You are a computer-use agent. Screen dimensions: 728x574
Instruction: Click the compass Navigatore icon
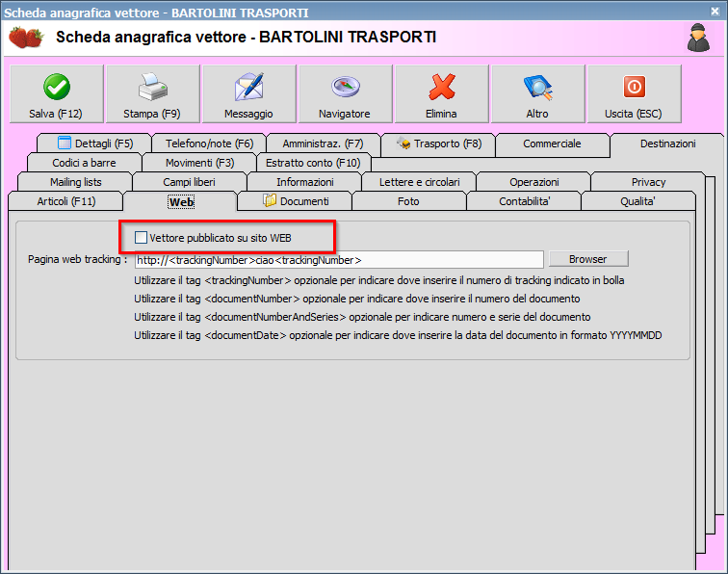346,87
